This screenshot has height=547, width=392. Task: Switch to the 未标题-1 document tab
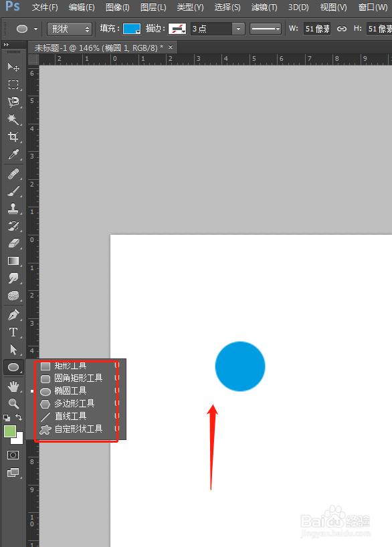point(99,47)
